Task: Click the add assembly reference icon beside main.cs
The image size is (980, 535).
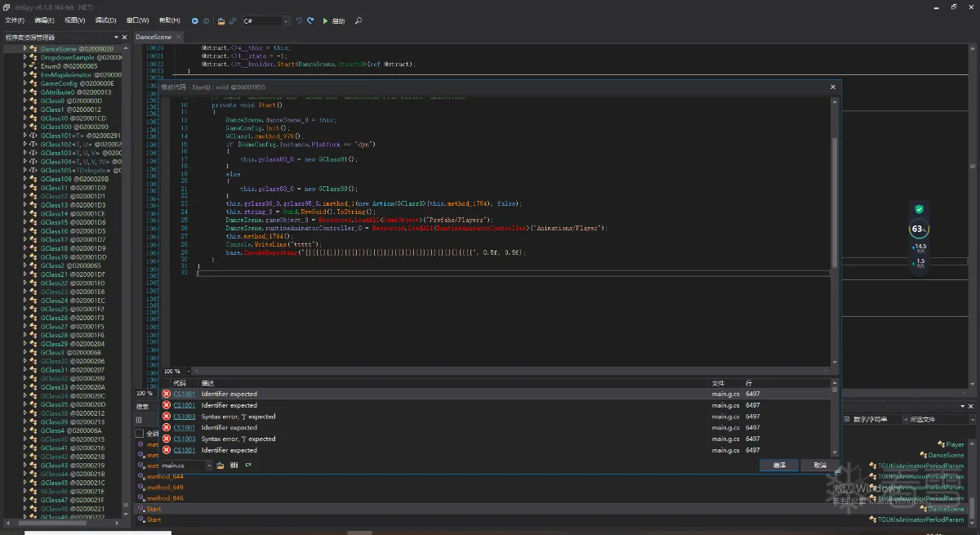Action: [x=220, y=465]
